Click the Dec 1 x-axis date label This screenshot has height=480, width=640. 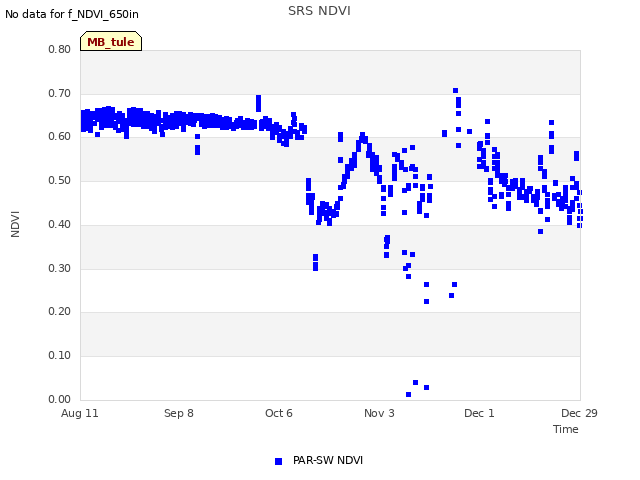tap(479, 413)
